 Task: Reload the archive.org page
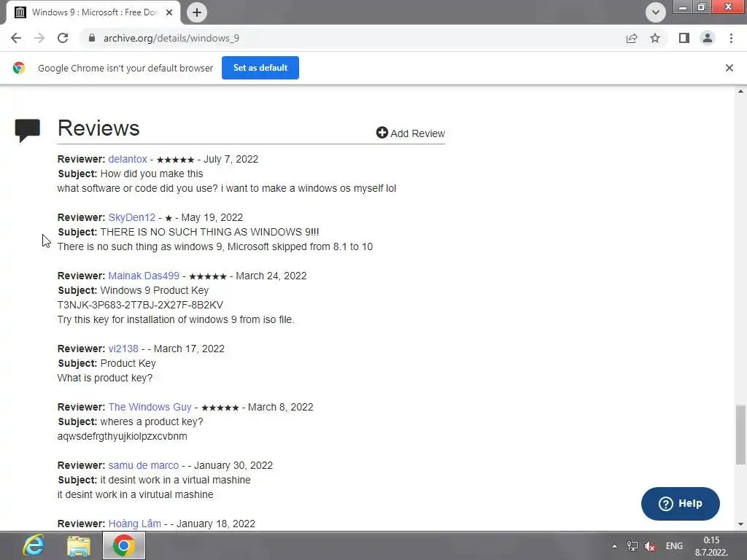coord(63,38)
